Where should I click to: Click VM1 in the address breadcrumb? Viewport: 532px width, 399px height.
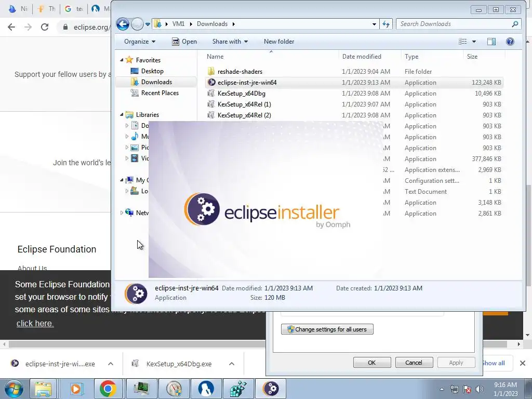pos(179,24)
